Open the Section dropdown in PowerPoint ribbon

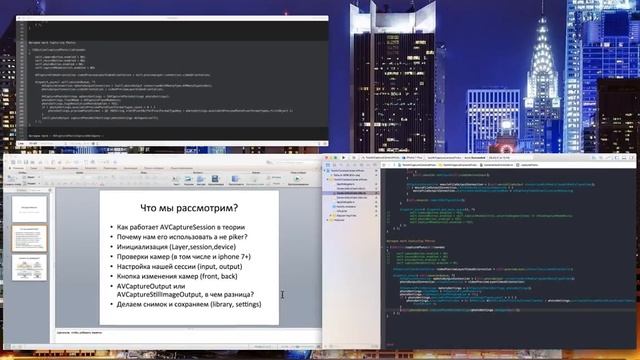32,183
